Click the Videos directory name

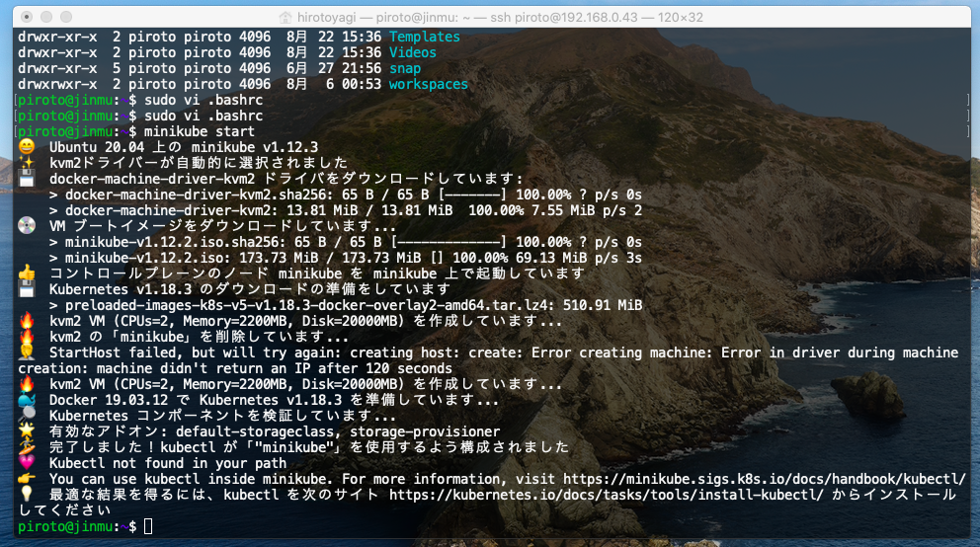click(x=412, y=52)
